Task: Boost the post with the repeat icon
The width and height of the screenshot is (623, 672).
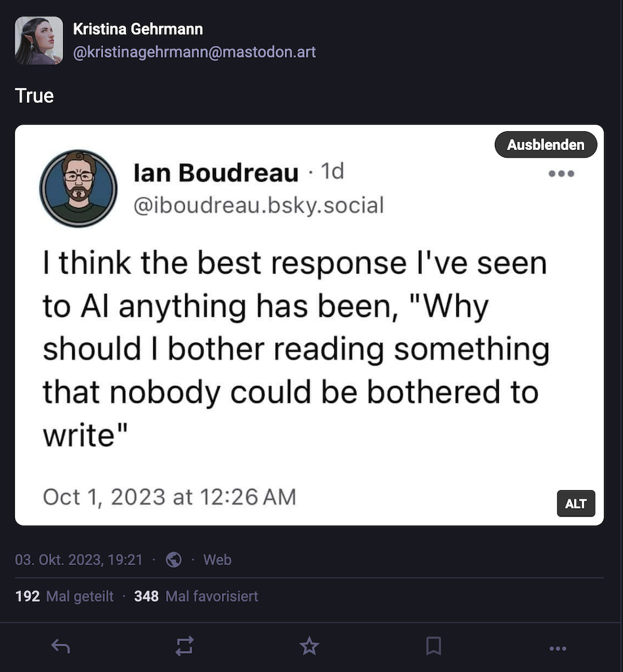Action: pyautogui.click(x=185, y=647)
